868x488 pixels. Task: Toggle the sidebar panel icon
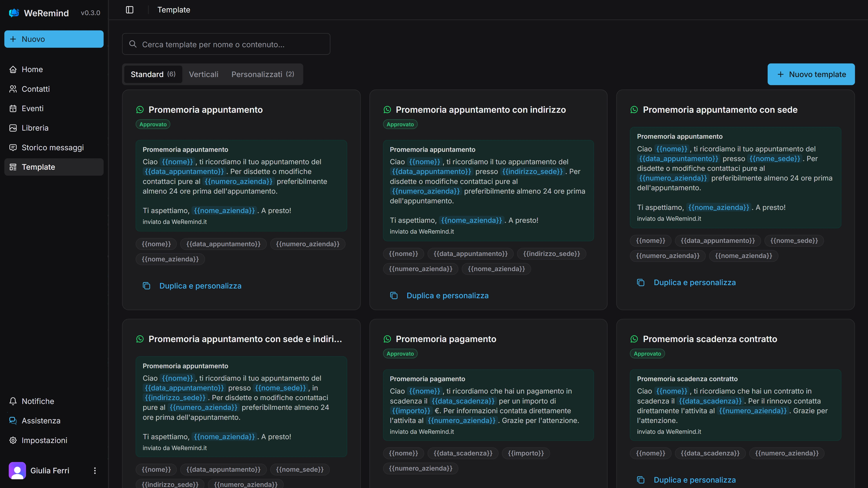(x=130, y=10)
